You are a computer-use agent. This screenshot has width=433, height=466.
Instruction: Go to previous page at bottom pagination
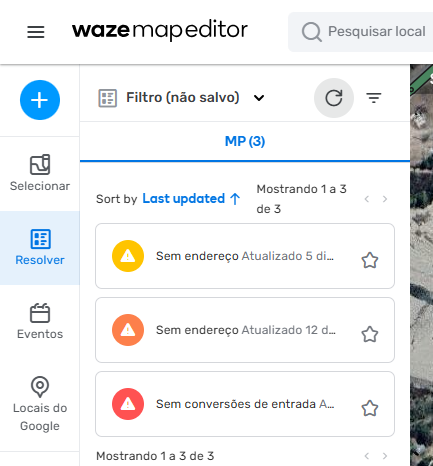(367, 456)
